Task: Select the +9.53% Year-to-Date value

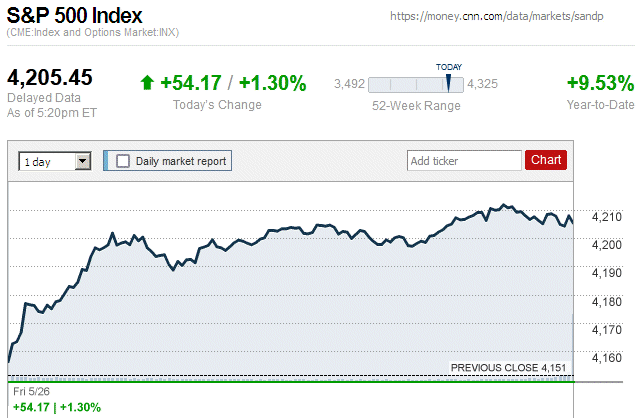Action: (x=600, y=83)
